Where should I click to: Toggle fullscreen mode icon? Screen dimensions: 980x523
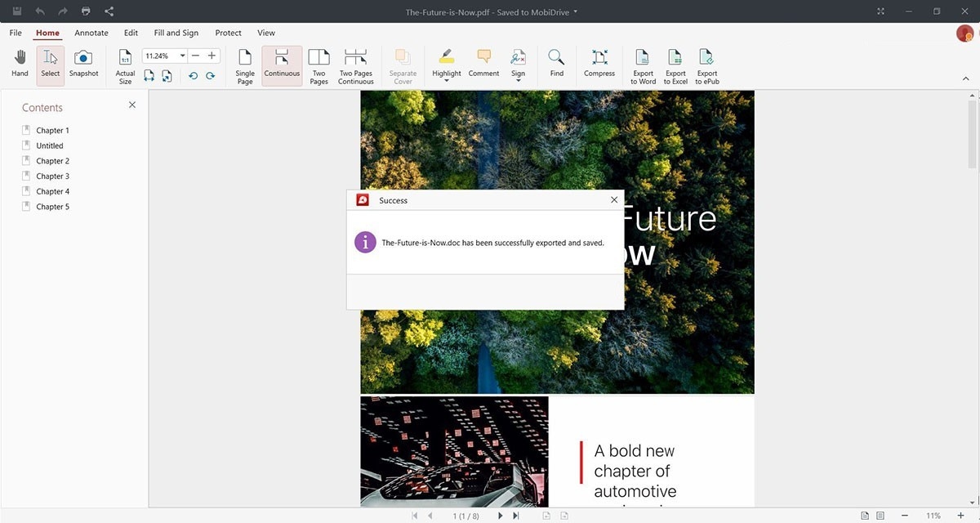pos(880,11)
